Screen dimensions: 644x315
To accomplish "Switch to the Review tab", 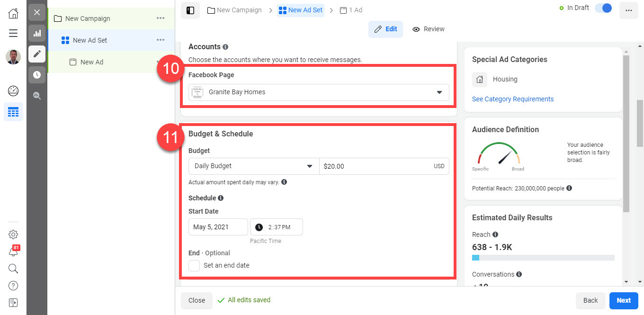I will [x=428, y=29].
